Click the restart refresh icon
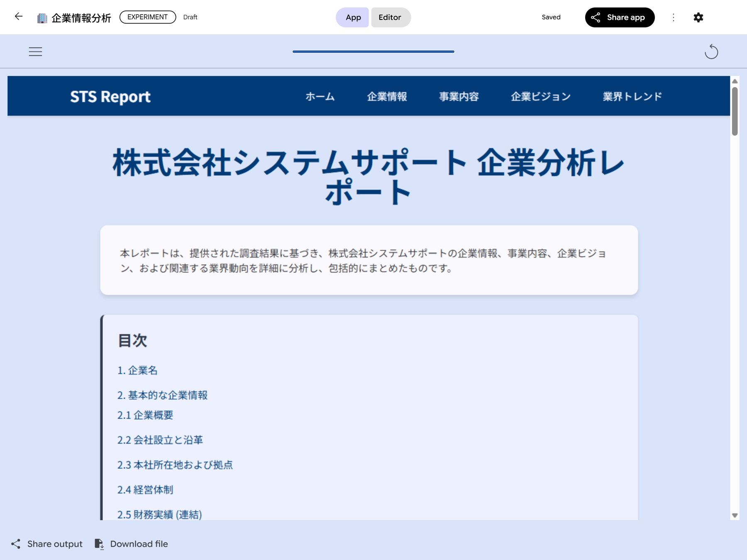 (711, 51)
